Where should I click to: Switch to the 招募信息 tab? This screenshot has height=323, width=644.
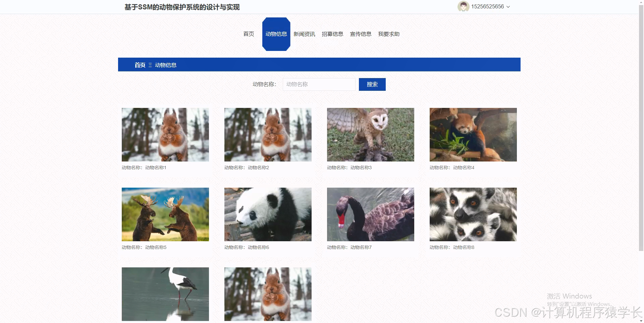click(332, 34)
